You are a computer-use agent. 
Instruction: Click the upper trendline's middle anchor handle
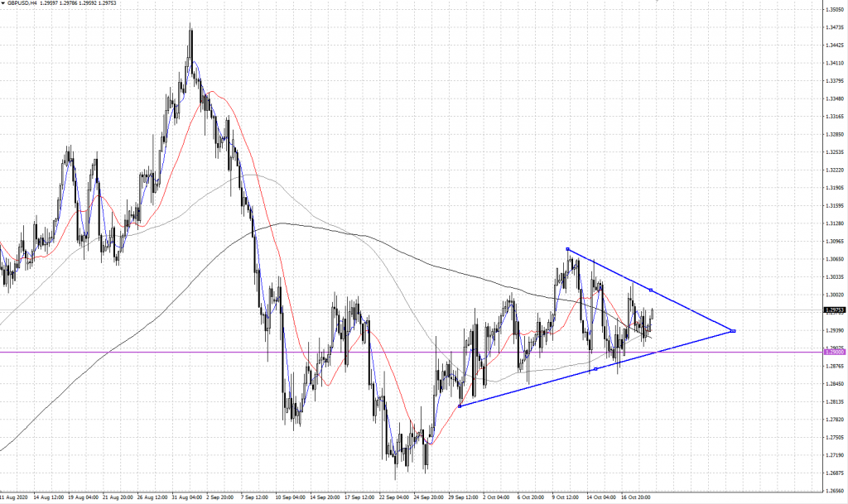651,290
